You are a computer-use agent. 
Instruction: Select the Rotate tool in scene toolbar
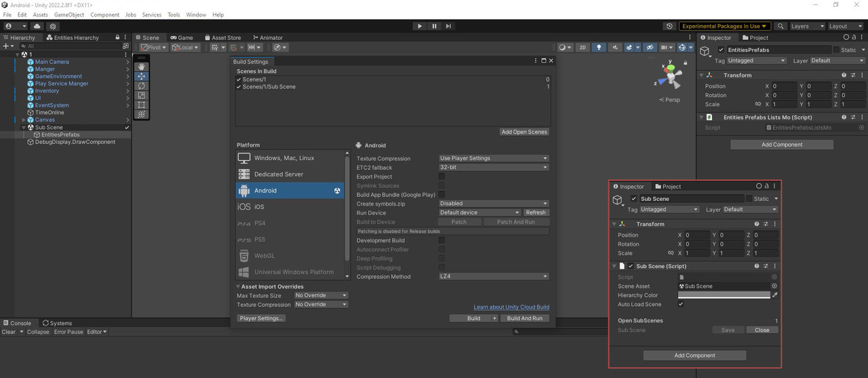pos(141,86)
